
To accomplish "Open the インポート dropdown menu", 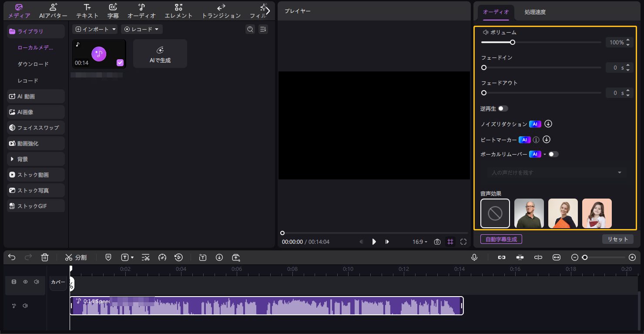I will click(95, 29).
